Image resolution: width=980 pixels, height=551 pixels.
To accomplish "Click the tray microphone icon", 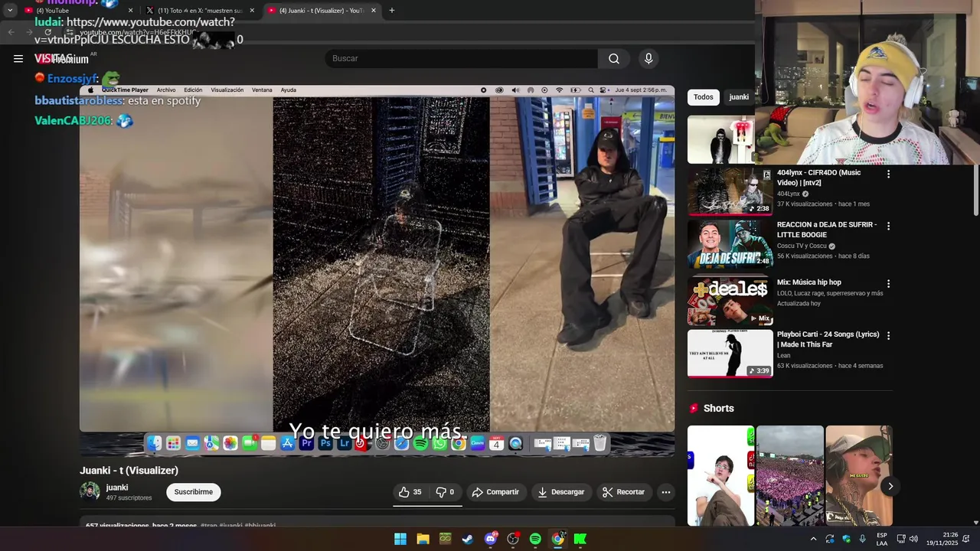I will click(863, 539).
